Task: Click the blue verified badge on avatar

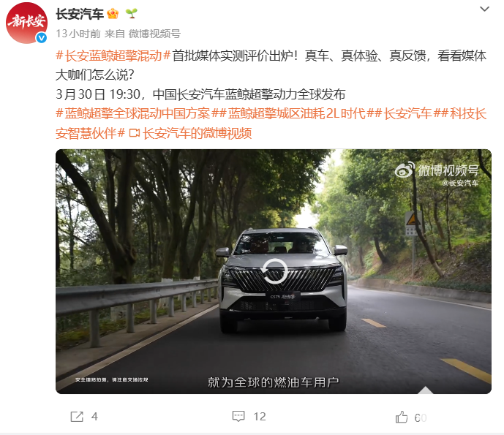Action: click(x=41, y=38)
